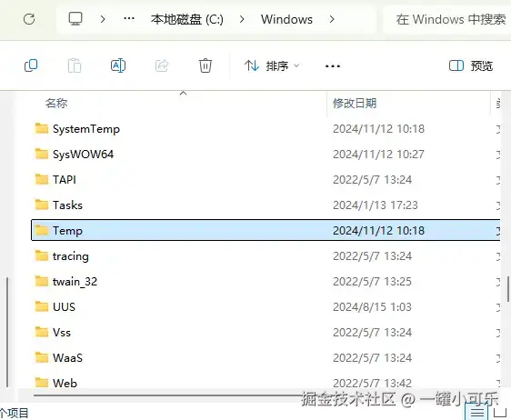Screen dimensions: 511x420
Task: Open the 排序 sort dropdown
Action: (x=272, y=65)
